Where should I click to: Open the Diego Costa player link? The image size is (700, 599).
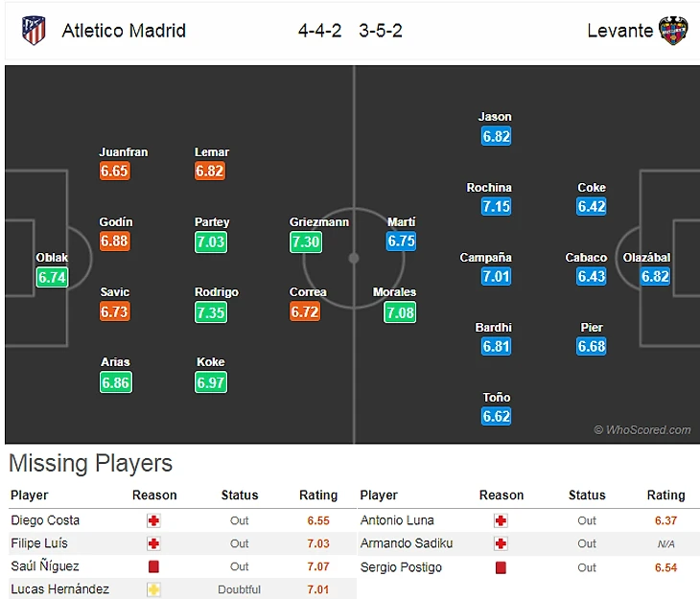point(45,520)
